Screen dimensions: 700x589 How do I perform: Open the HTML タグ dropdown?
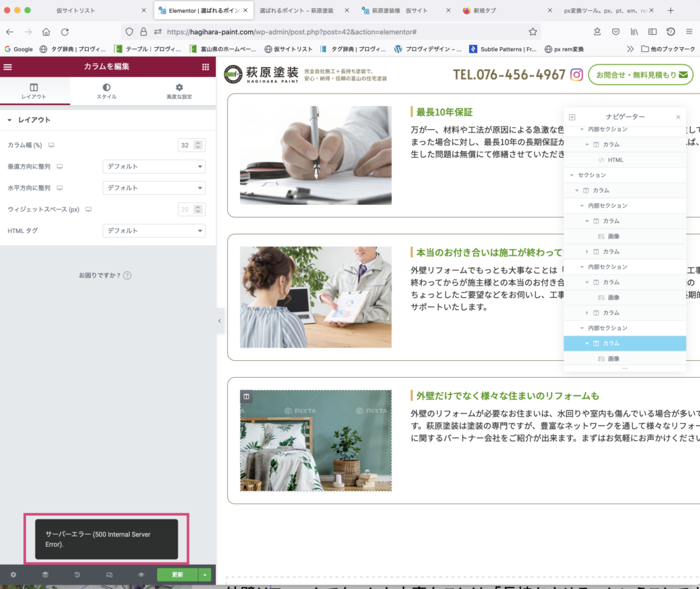pyautogui.click(x=154, y=231)
